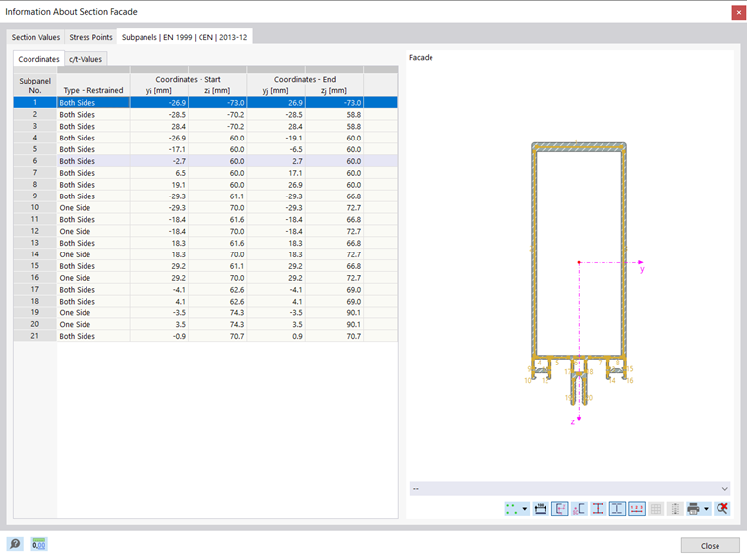
Task: Reset view with magnifier red X icon
Action: click(721, 509)
